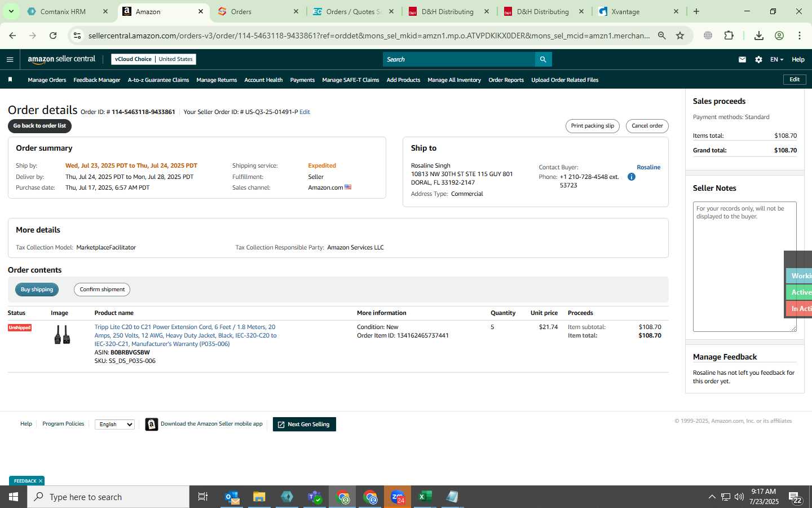812x508 pixels.
Task: Click the Buy shipping button
Action: (x=37, y=290)
